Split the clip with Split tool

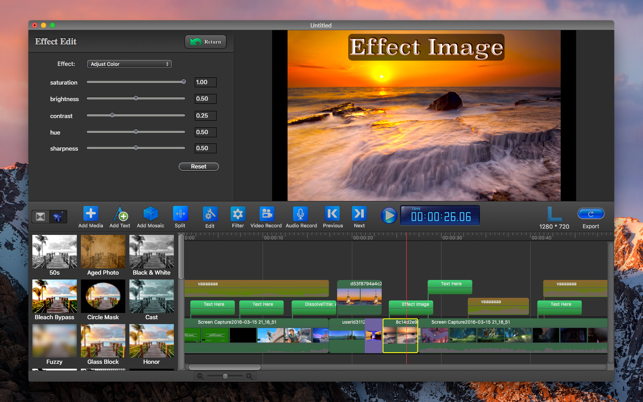pos(180,214)
